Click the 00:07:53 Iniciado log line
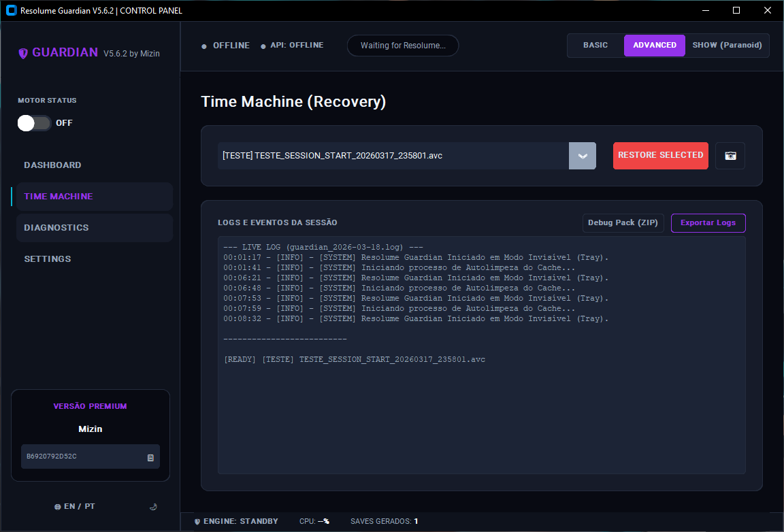Screen dimensions: 784x532 [x=416, y=299]
